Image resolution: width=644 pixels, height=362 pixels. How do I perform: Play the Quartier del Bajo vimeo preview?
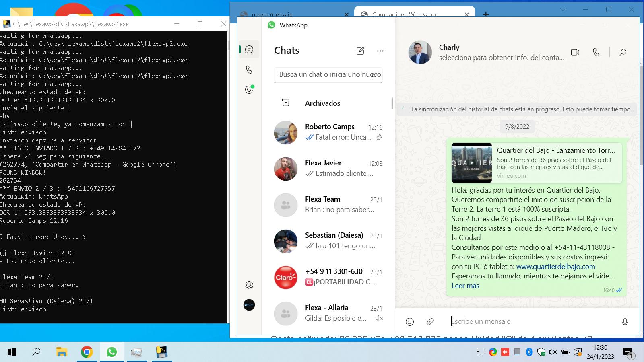pyautogui.click(x=472, y=163)
